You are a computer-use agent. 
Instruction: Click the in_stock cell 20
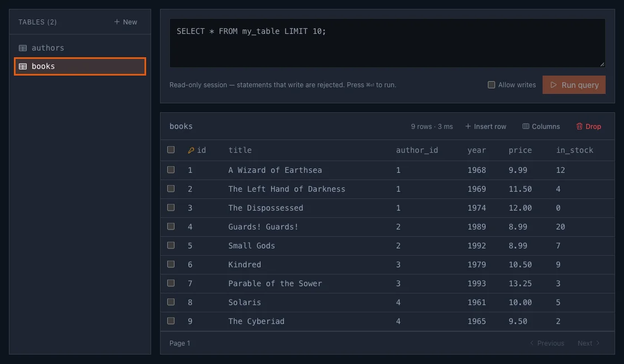tap(560, 227)
